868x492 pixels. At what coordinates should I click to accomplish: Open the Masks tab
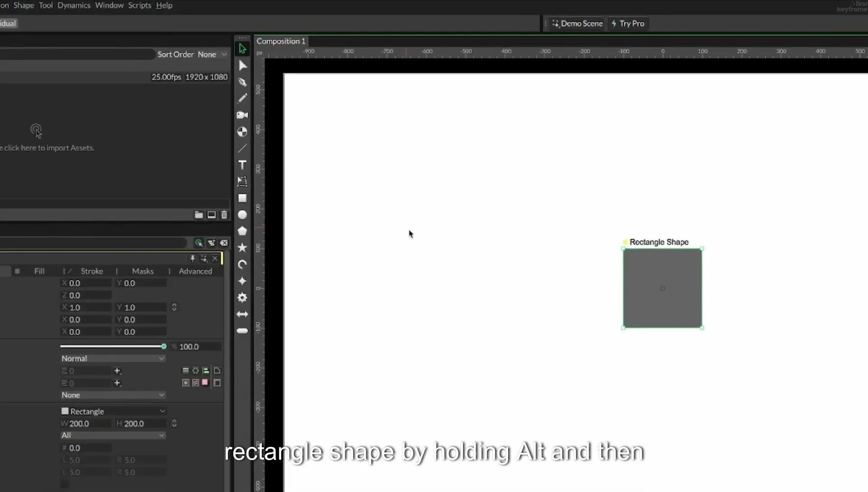pos(143,271)
